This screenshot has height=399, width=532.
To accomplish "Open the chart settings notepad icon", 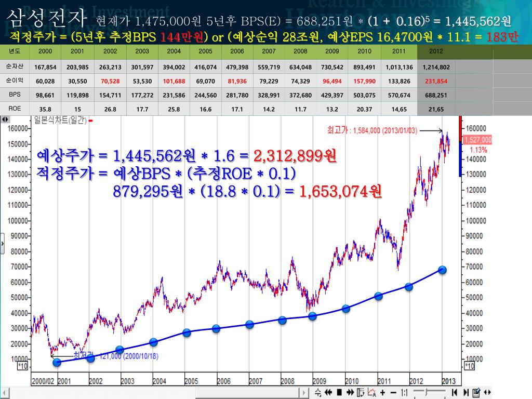I will click(476, 392).
